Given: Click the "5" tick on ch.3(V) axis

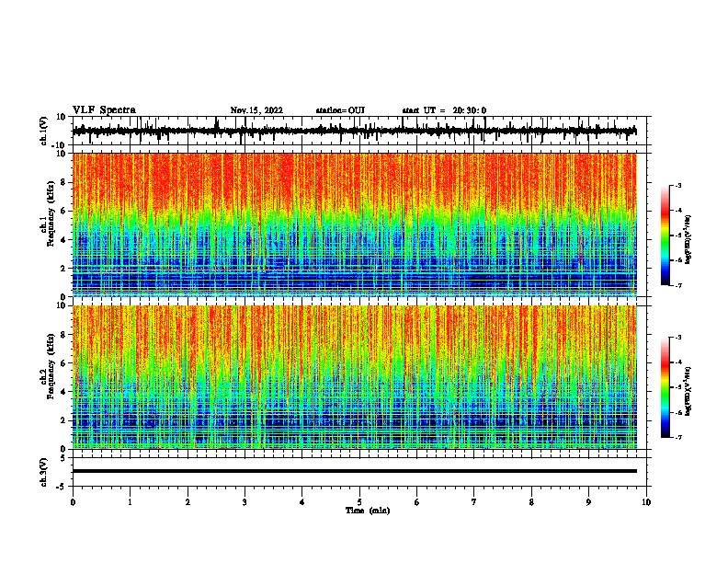Looking at the screenshot, I should pyautogui.click(x=64, y=458).
